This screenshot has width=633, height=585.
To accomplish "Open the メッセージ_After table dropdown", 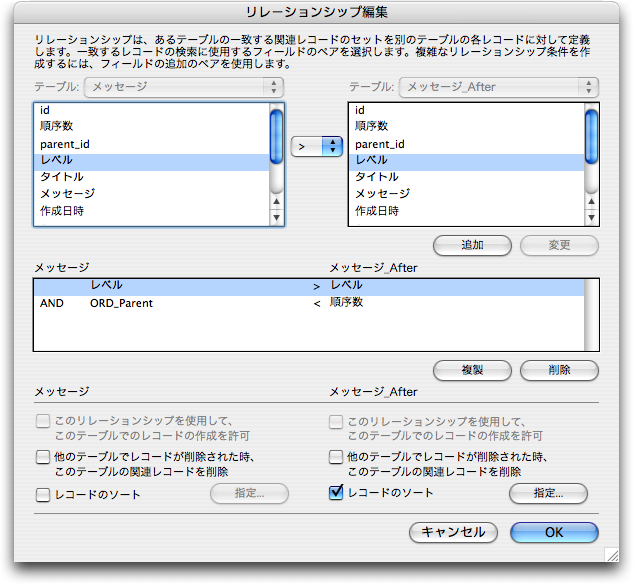I will (x=498, y=87).
